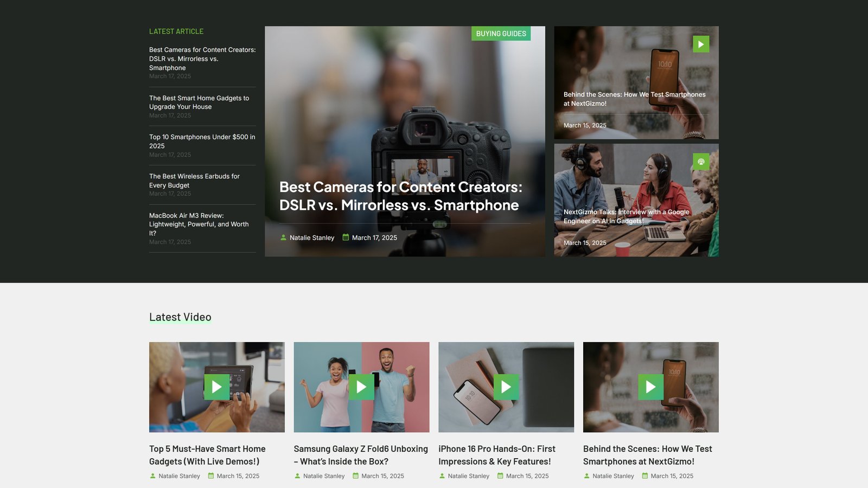Open iPhone 16 Pro Hands-On title link
This screenshot has height=488, width=868.
tap(496, 455)
